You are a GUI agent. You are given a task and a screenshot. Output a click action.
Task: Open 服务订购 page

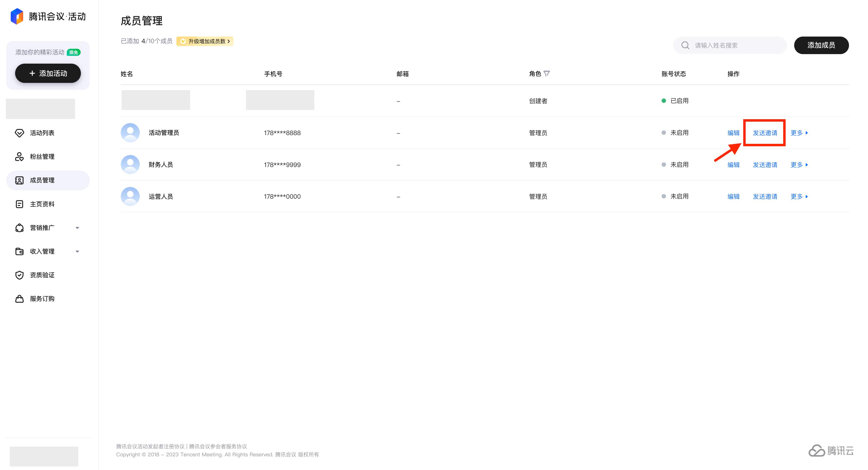click(48, 299)
